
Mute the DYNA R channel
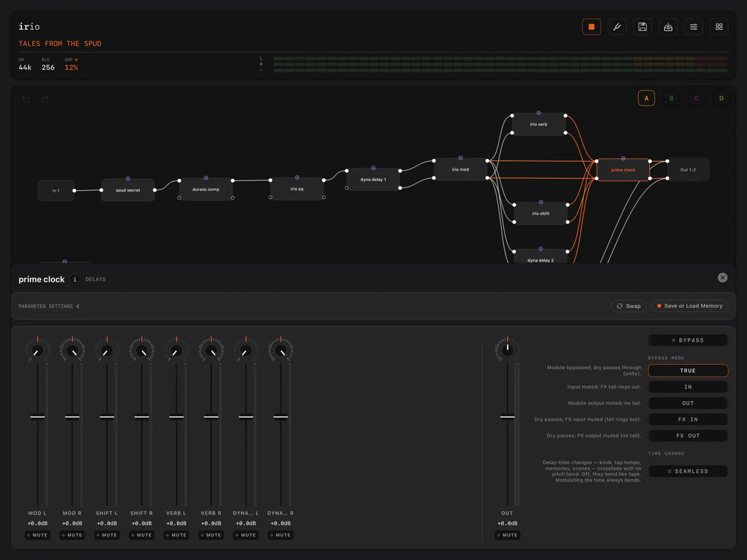(281, 535)
